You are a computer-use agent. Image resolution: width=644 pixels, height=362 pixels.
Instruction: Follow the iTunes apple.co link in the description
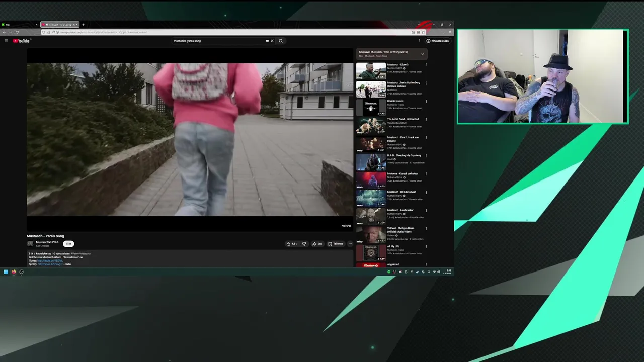[x=50, y=261]
